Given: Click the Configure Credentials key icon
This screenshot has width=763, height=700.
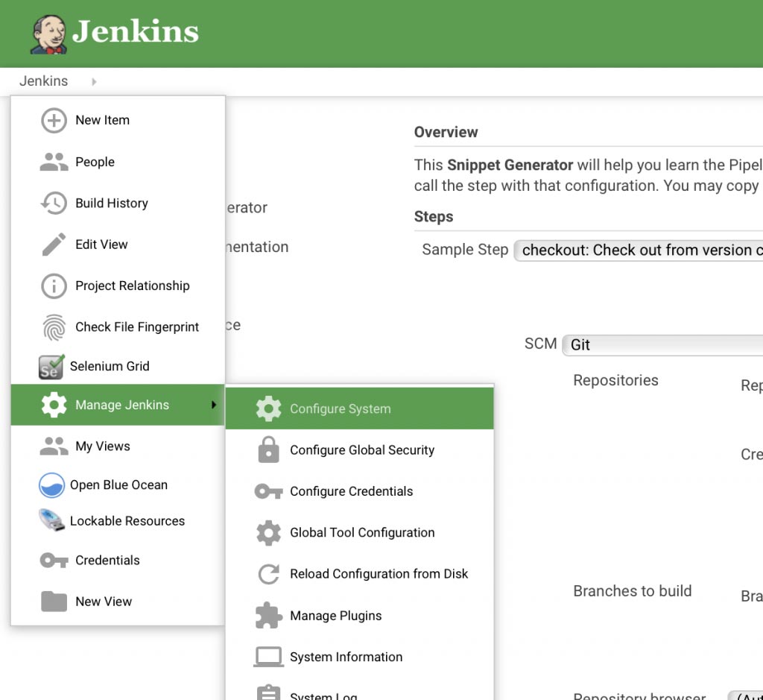Looking at the screenshot, I should click(268, 491).
